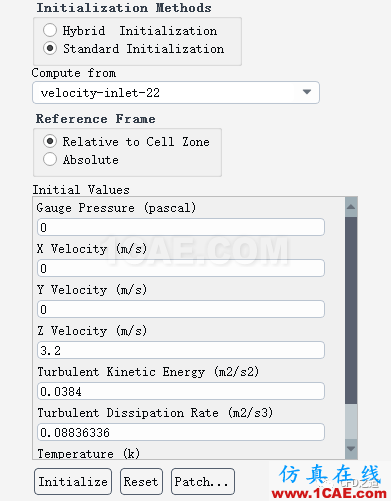This screenshot has width=391, height=501.
Task: Choose Relative to Cell Zone option
Action: coord(50,141)
